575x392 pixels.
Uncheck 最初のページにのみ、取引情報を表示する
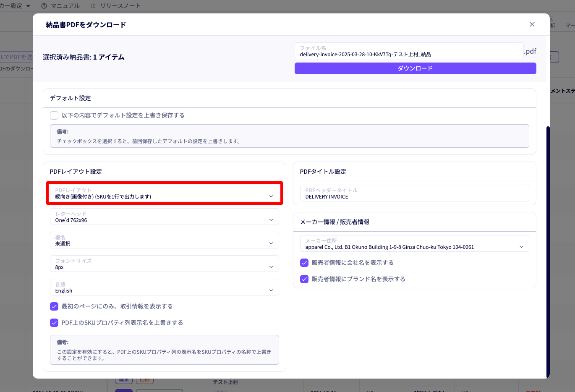pyautogui.click(x=54, y=306)
